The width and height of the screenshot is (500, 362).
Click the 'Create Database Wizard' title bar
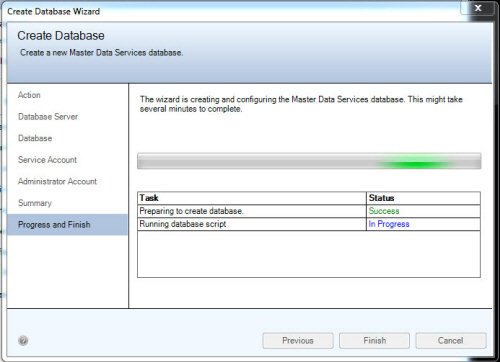click(53, 12)
